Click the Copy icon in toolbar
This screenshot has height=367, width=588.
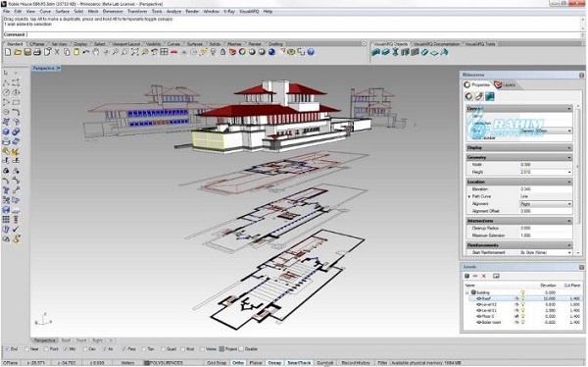(67, 52)
